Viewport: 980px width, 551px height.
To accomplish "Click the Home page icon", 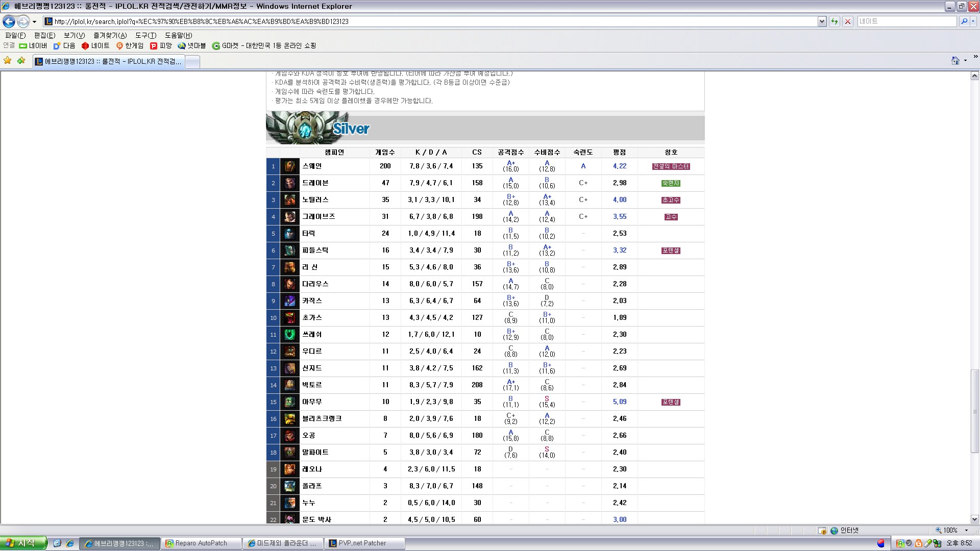I will coord(955,61).
